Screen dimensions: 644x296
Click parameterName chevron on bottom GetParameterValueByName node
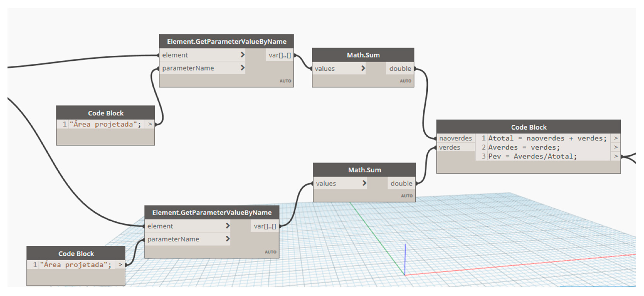coord(228,239)
